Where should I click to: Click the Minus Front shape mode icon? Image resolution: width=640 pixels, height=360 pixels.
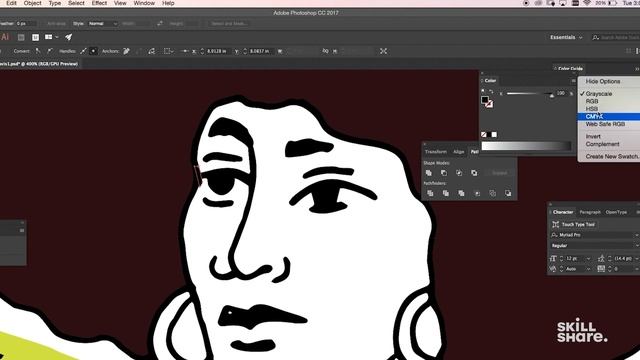click(444, 173)
